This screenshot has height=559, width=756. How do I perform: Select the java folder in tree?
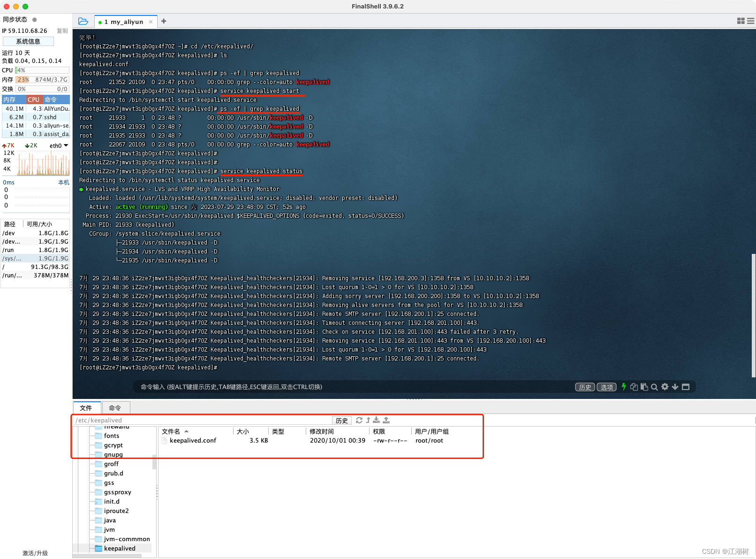pos(110,520)
